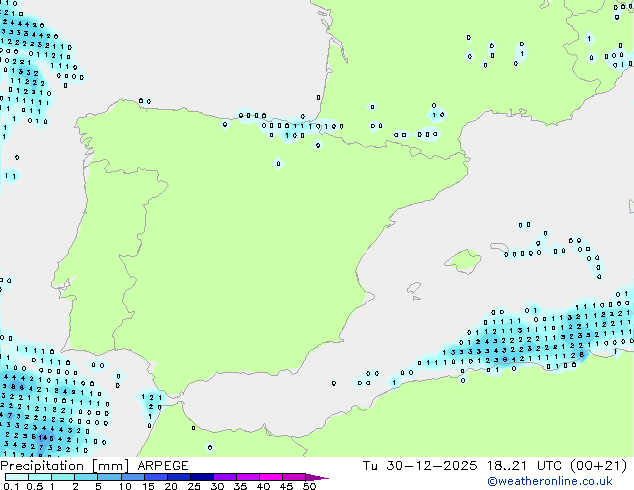634x490 pixels.
Task: Click the '(00+21)' forecast offset text
Action: click(598, 466)
